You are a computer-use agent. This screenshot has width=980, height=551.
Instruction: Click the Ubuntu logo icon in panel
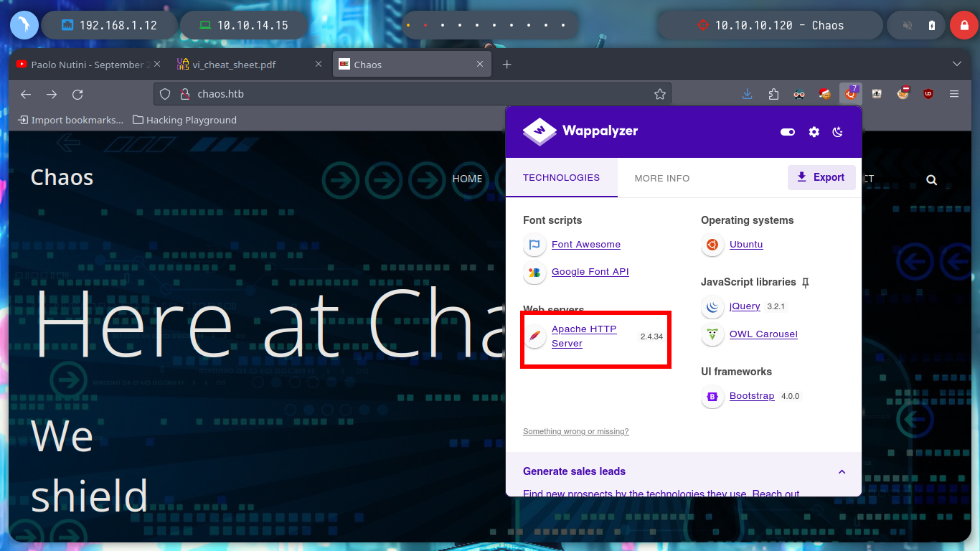[712, 245]
